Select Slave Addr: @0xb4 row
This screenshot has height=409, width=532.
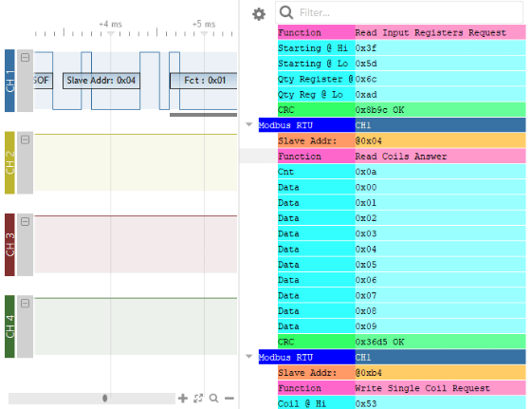click(402, 373)
